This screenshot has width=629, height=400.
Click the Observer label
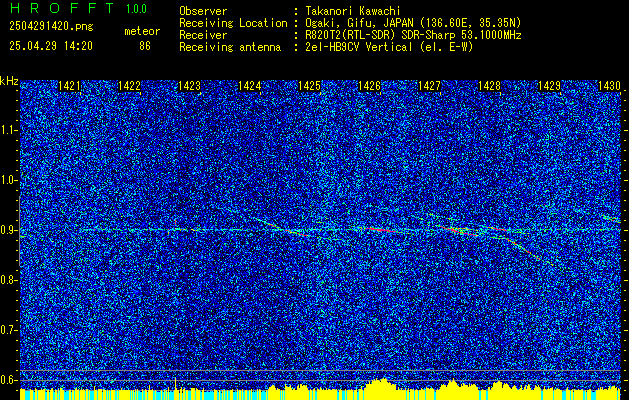(x=203, y=11)
